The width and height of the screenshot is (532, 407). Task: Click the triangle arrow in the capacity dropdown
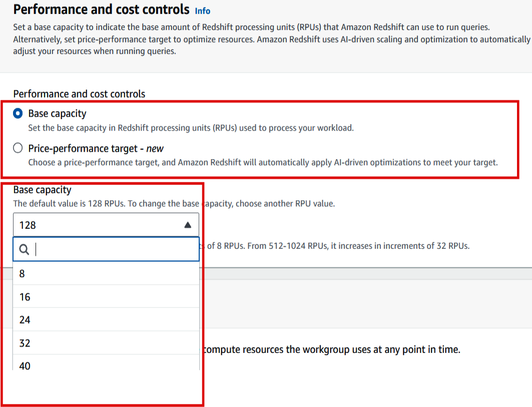pyautogui.click(x=188, y=225)
